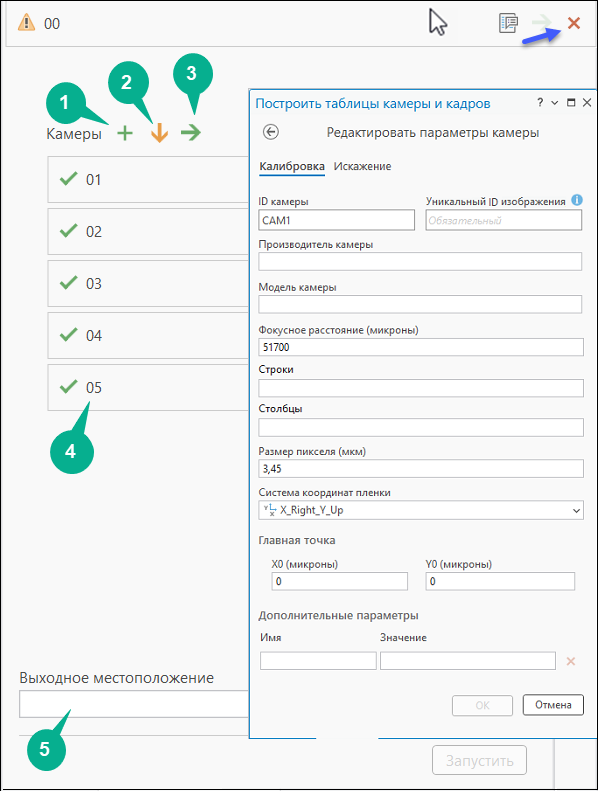599x791 pixels.
Task: Click the green plus add camera icon
Action: pyautogui.click(x=125, y=133)
